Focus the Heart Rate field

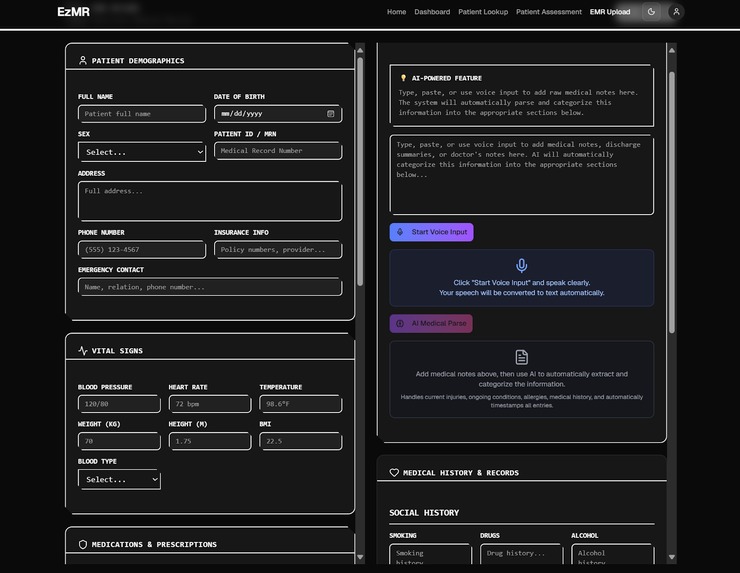coord(210,404)
